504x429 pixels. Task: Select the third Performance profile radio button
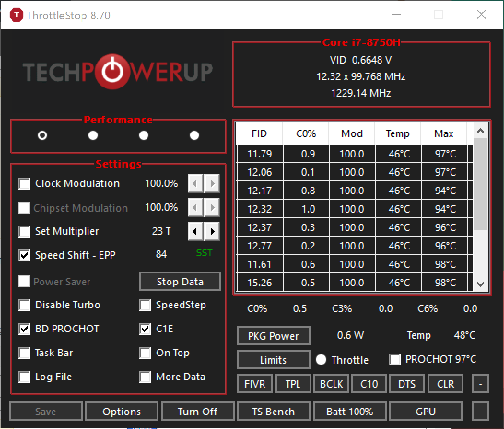(144, 135)
